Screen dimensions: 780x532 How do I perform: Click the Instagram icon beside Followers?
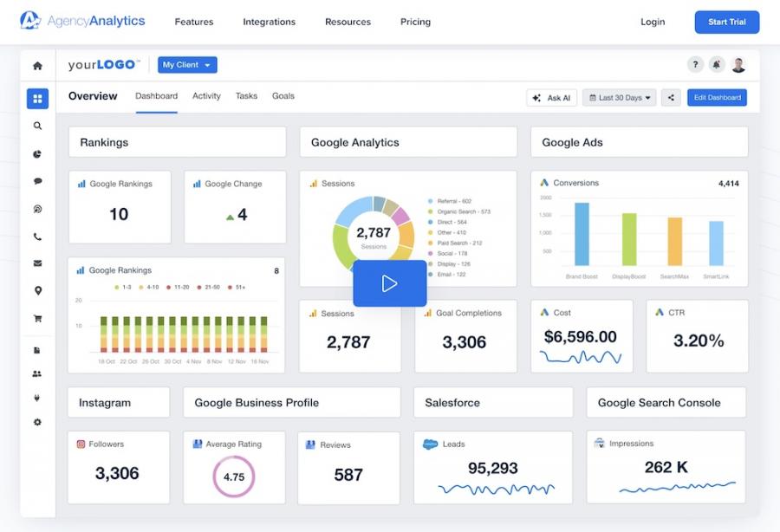point(81,444)
